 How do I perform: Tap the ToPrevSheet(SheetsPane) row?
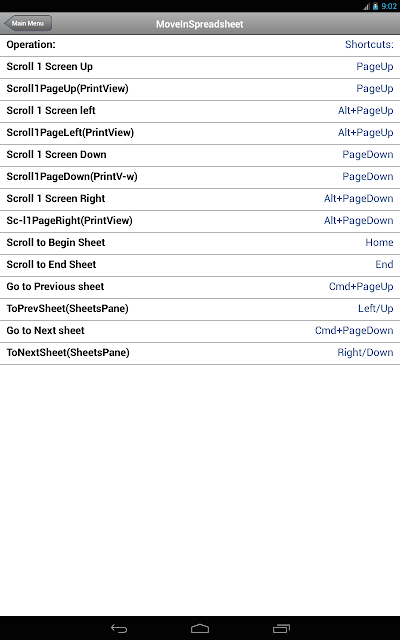[200, 310]
